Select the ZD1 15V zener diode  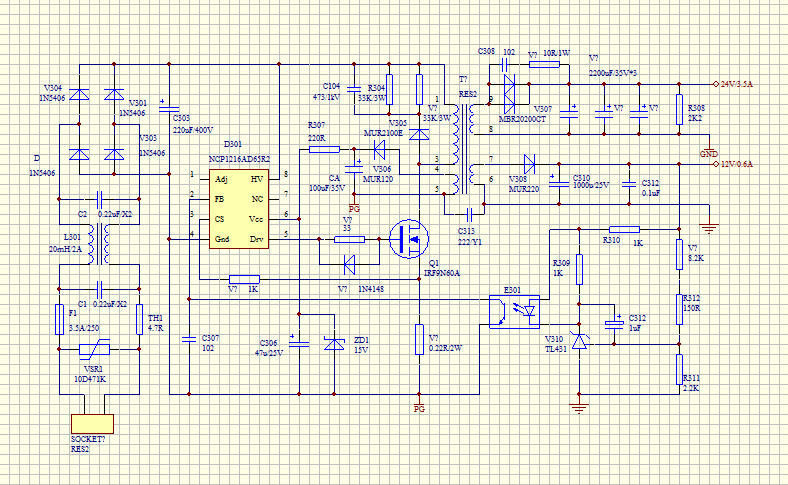[333, 342]
